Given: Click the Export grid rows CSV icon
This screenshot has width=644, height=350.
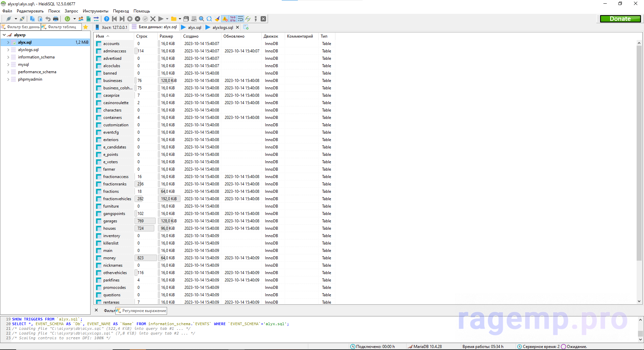Looking at the screenshot, I should (x=89, y=19).
